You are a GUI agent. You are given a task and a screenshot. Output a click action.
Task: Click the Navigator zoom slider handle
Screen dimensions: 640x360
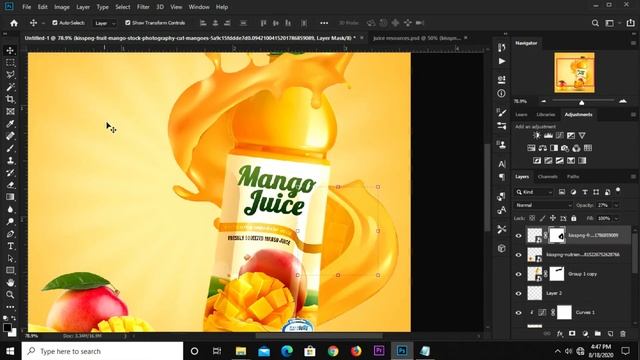pyautogui.click(x=582, y=102)
